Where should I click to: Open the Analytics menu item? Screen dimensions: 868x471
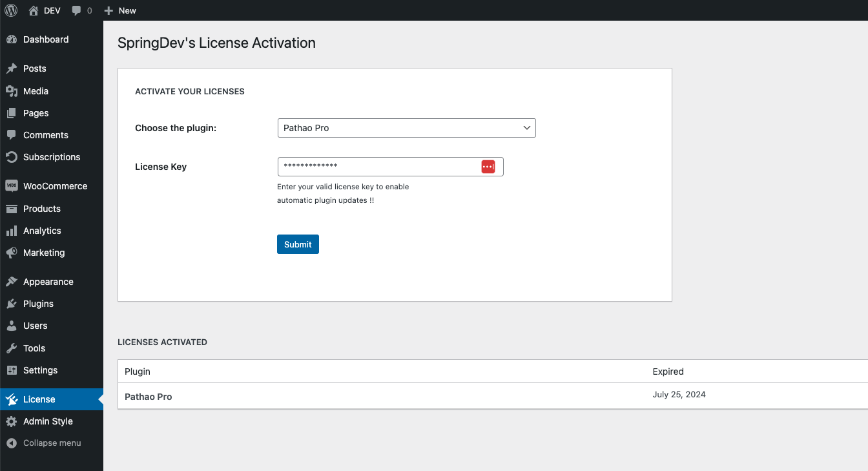[x=52, y=231]
